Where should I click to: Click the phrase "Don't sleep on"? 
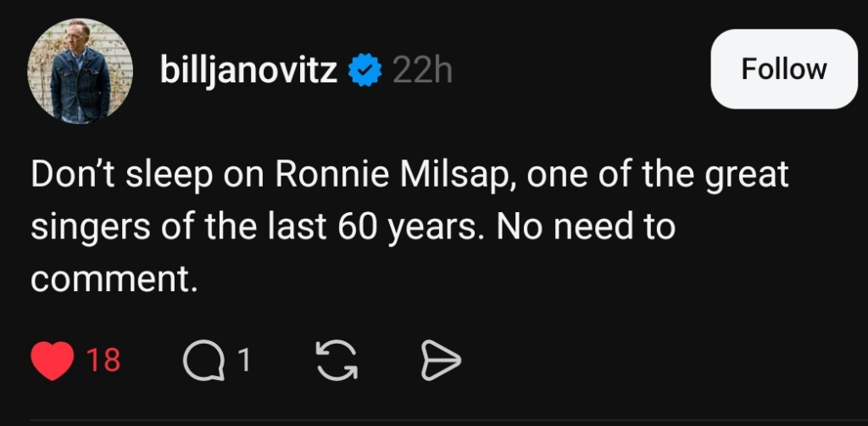[127, 175]
